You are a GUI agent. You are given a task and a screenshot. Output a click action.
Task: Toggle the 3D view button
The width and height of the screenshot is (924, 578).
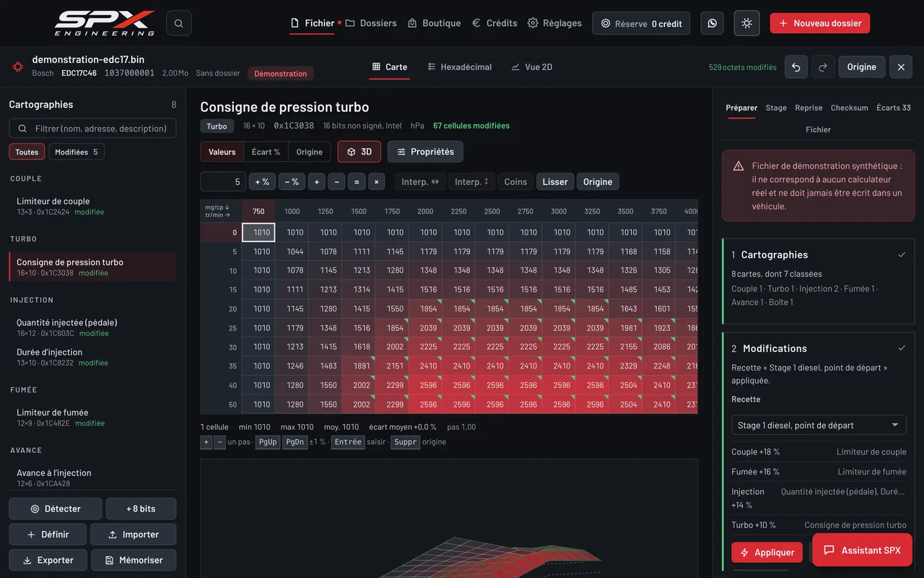click(359, 152)
